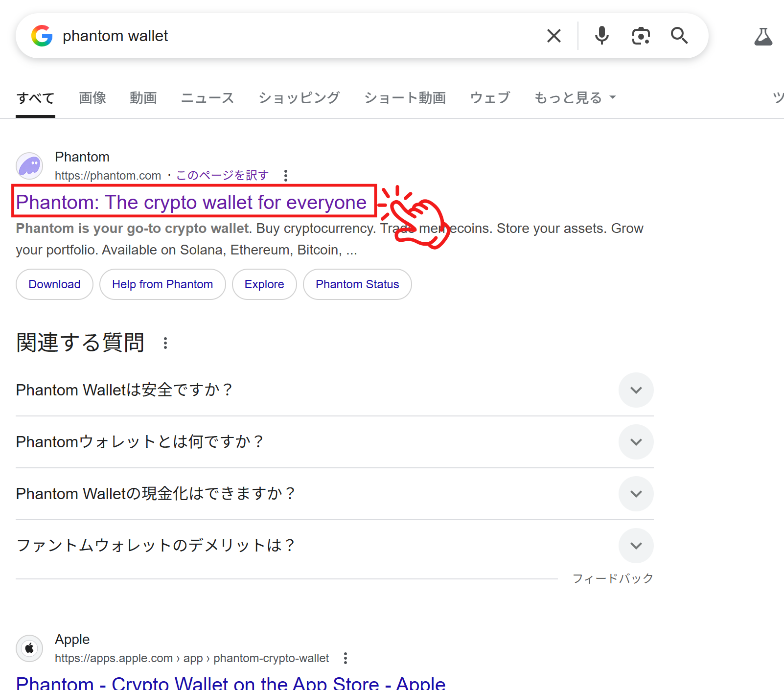Expand Phantom Walletの現金化はできますか question

click(x=335, y=494)
